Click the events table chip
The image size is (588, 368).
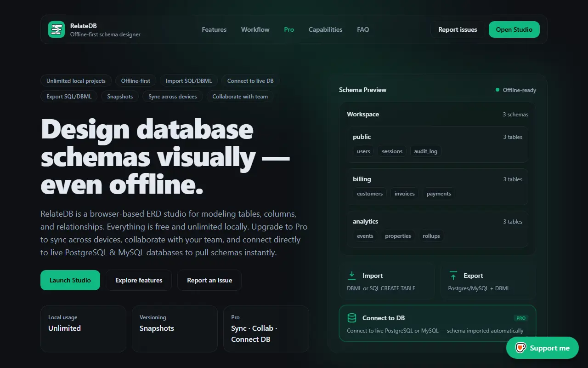point(365,236)
